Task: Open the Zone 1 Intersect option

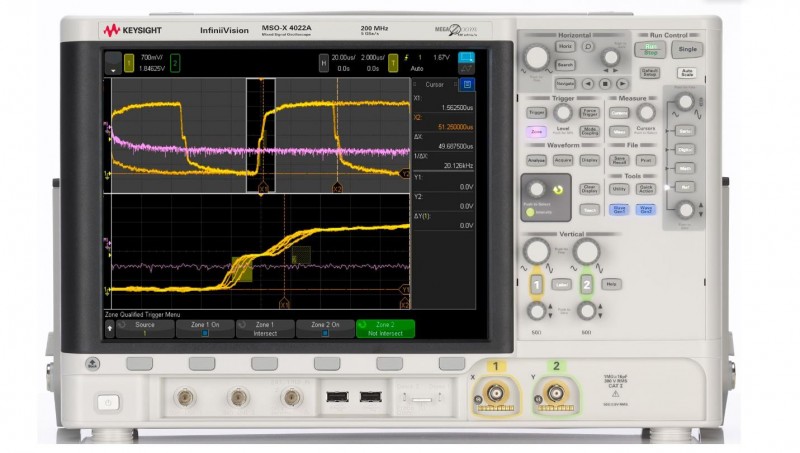Action: tap(265, 328)
